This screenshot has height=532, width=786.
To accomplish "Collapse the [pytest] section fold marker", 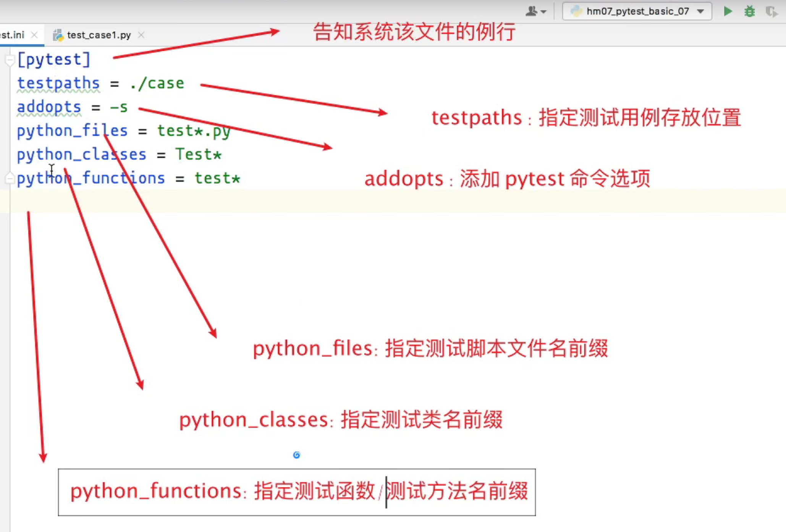I will pos(10,60).
